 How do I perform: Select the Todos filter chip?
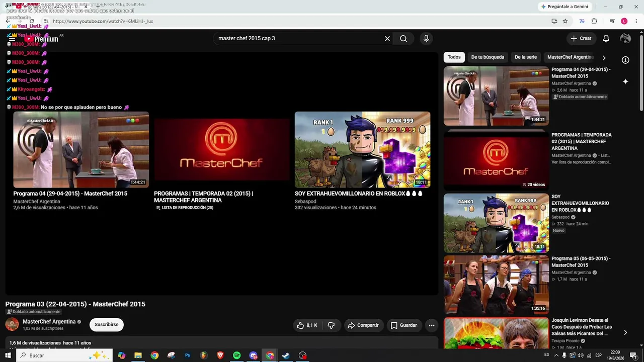(x=454, y=57)
